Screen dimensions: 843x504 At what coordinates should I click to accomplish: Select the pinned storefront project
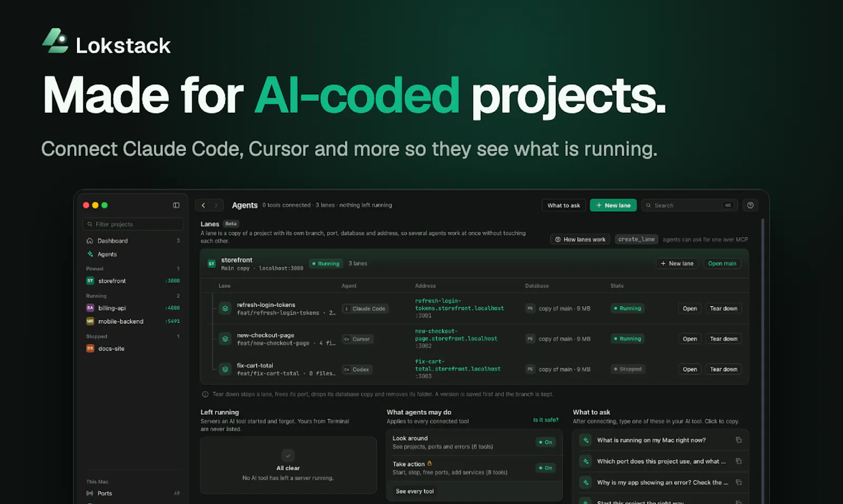tap(133, 281)
